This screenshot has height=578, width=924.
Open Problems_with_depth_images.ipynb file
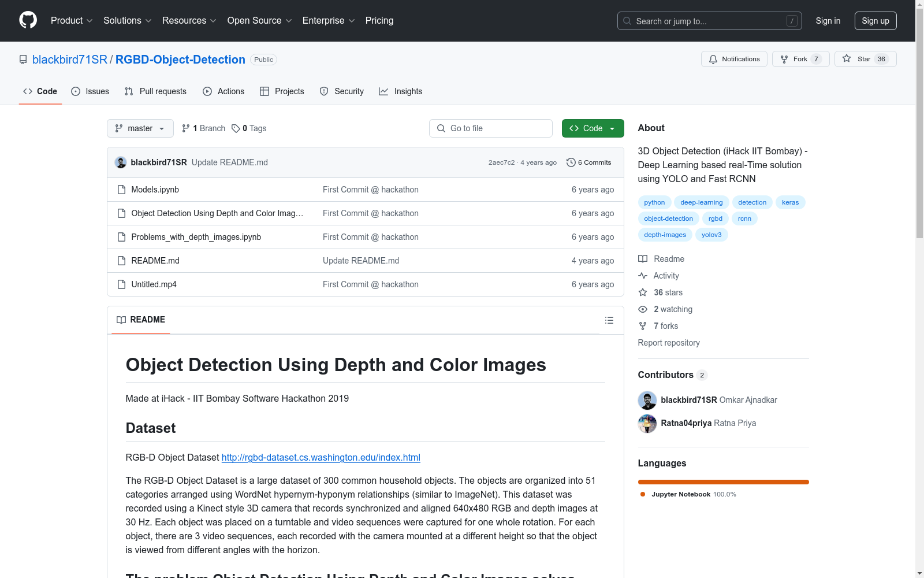pyautogui.click(x=196, y=237)
